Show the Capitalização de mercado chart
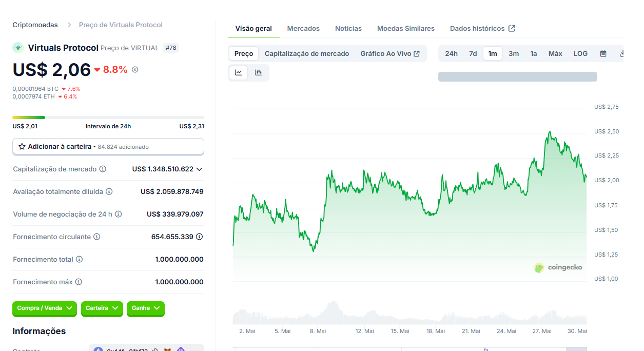644x351 pixels. coord(307,53)
